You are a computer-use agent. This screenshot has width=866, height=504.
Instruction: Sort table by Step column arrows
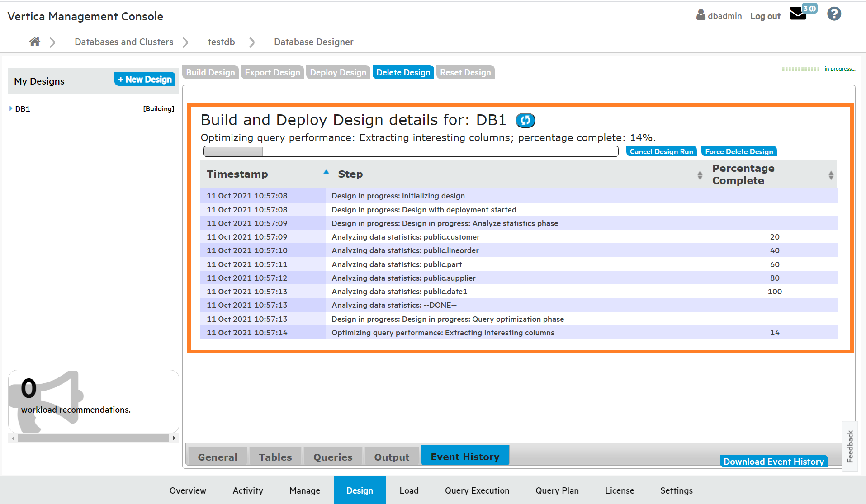(x=700, y=175)
